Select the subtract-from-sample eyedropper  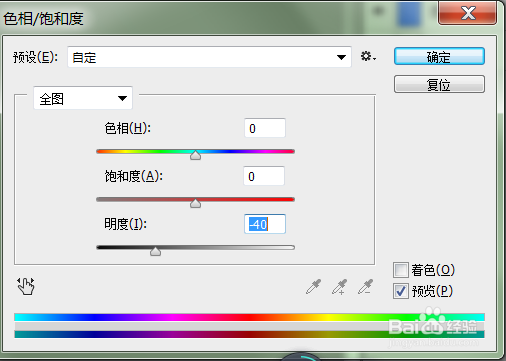click(x=365, y=287)
